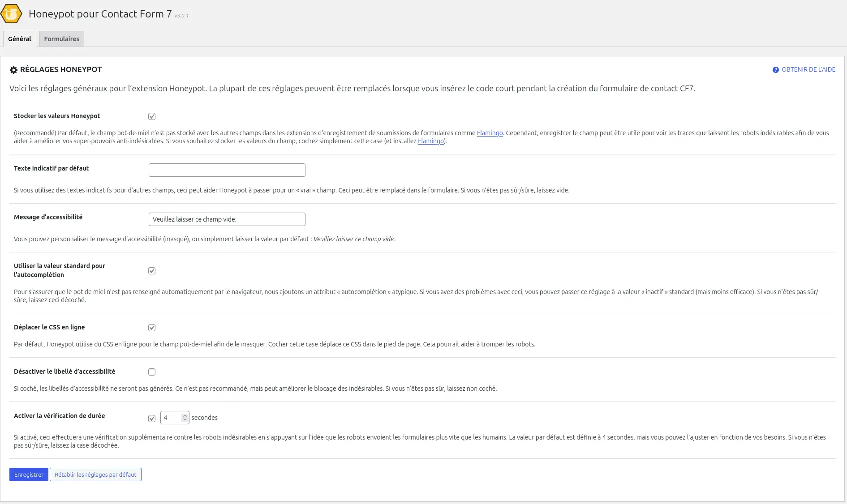The width and height of the screenshot is (847, 504).
Task: Open the Obtenir de l'aide link
Action: (808, 69)
